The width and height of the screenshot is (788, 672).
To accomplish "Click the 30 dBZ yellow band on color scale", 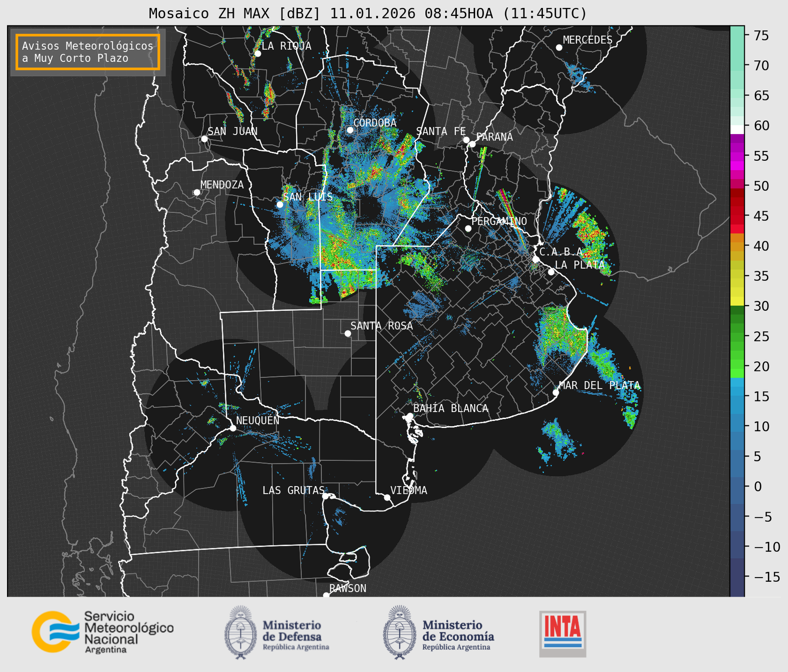I will tap(737, 302).
